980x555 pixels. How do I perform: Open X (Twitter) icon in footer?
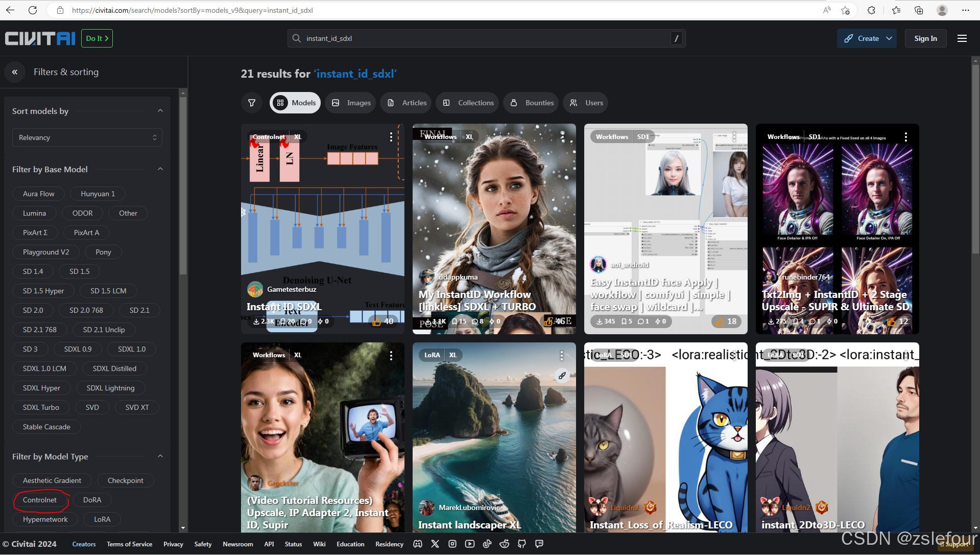click(435, 544)
